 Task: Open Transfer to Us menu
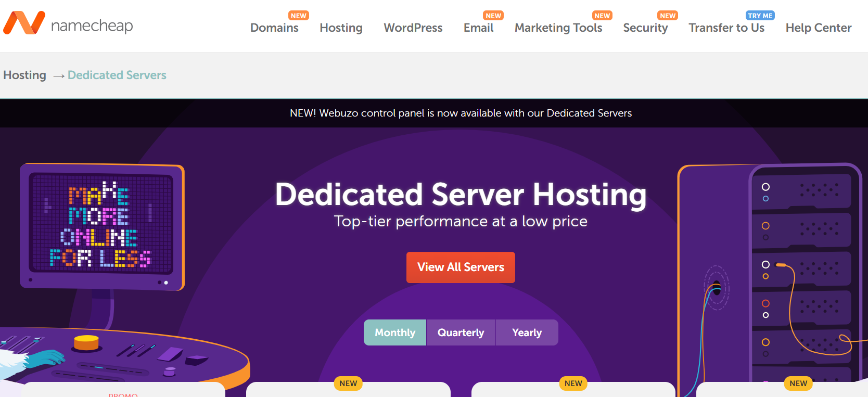point(726,28)
